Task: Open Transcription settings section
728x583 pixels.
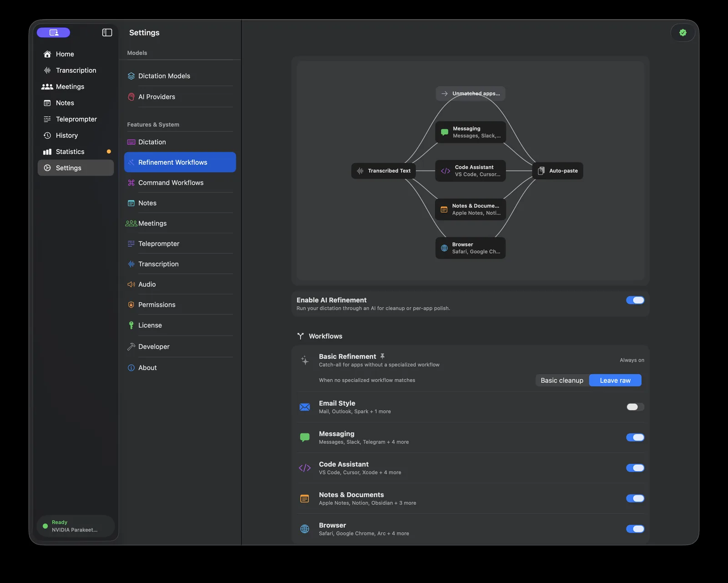Action: tap(180, 264)
